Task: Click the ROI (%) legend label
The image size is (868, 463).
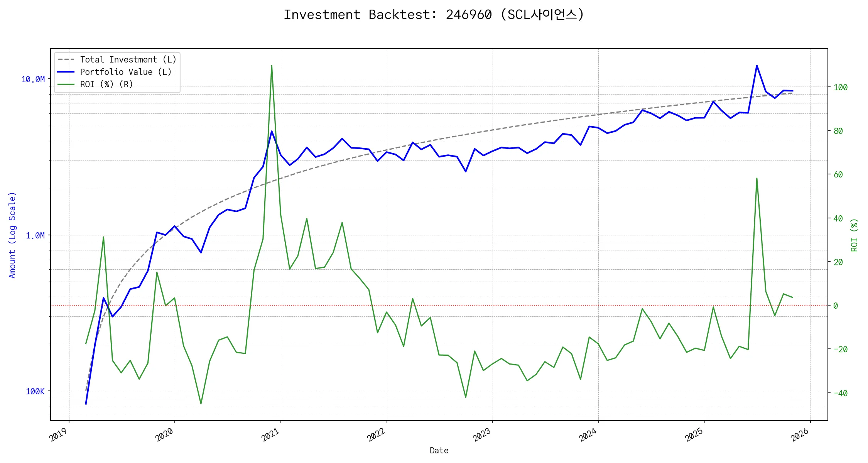Action: [106, 84]
